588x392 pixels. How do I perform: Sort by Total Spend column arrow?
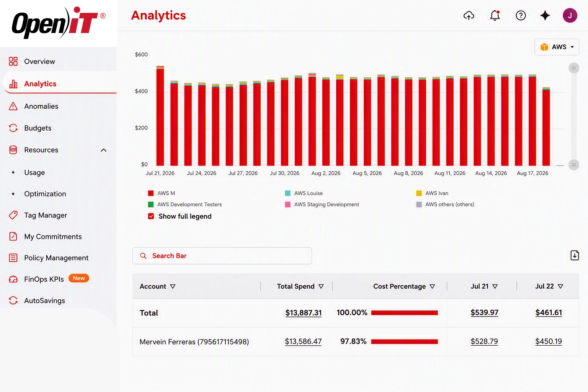[321, 286]
